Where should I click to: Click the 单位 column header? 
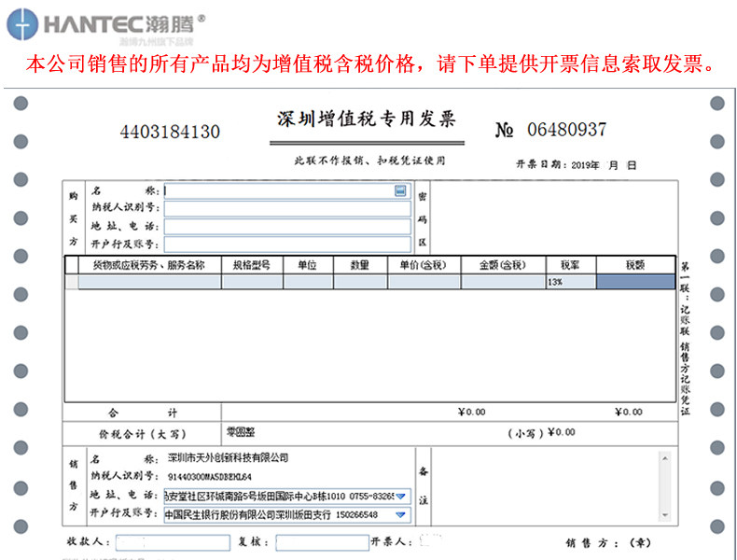(x=308, y=265)
